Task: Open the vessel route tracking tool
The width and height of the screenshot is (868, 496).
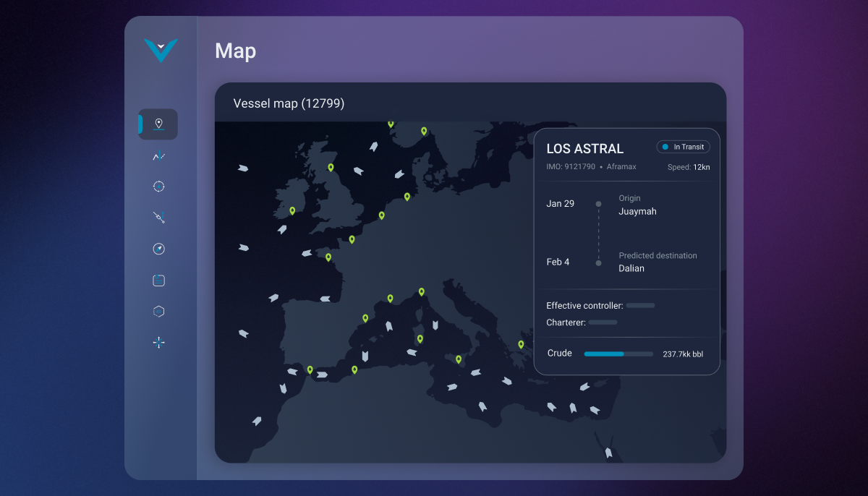Action: [x=158, y=217]
